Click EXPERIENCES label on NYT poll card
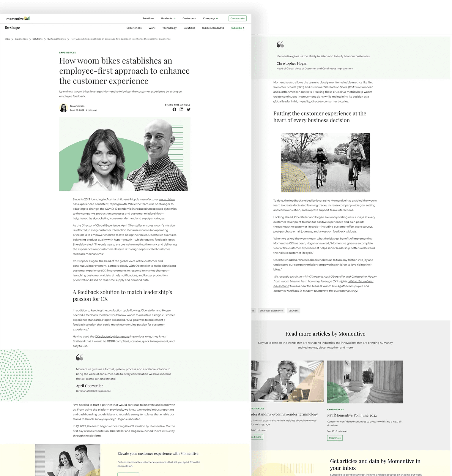Screen dimensions: 452x476 (336, 409)
